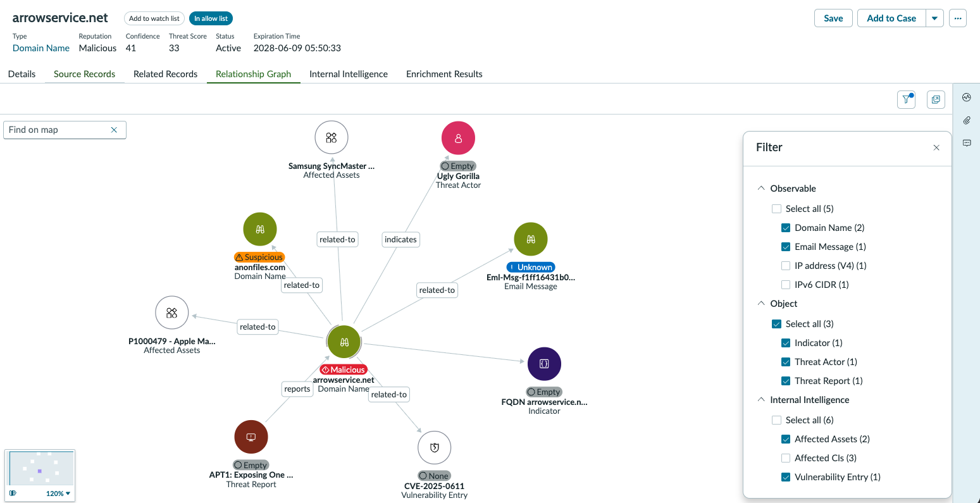Screen dimensions: 980x503
Task: Click the indicates edge label
Action: [400, 239]
